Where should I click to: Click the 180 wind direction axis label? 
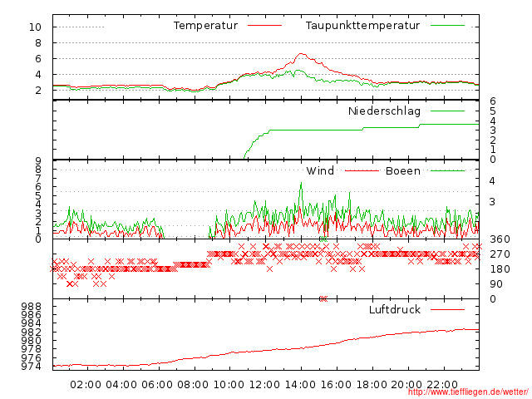pos(500,269)
